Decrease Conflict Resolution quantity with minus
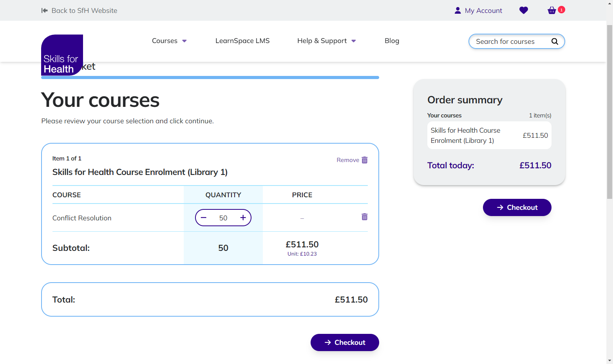 click(204, 218)
